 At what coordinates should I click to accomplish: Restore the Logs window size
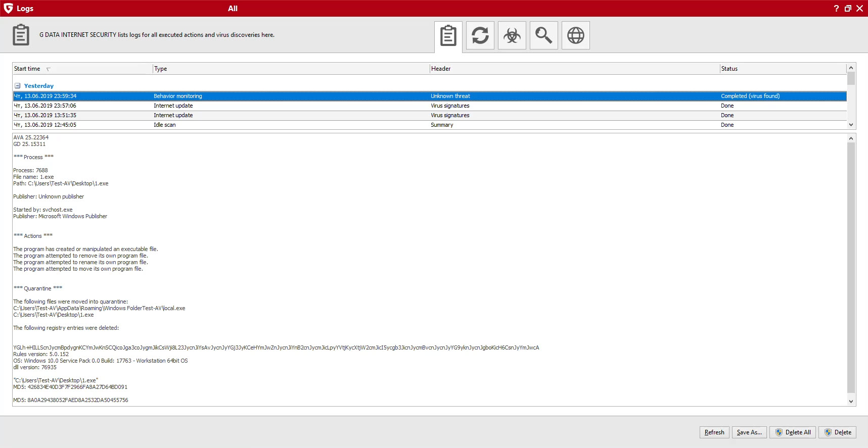(x=848, y=8)
